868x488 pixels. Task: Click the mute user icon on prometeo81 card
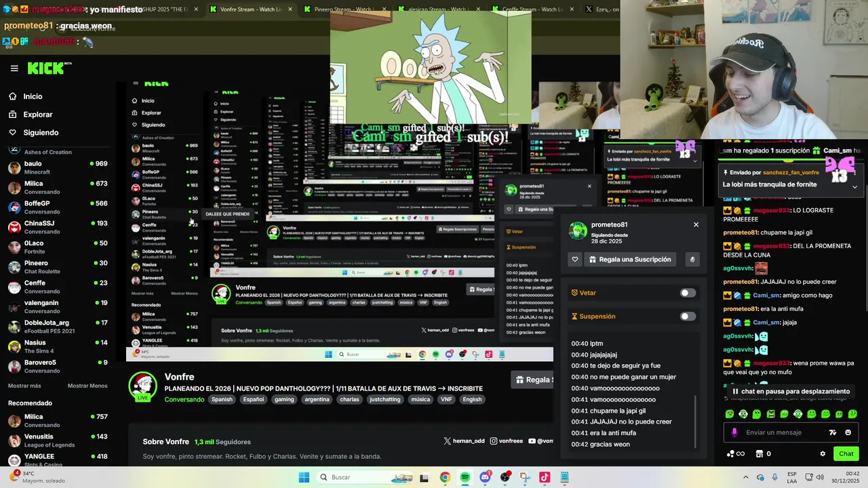pyautogui.click(x=692, y=260)
